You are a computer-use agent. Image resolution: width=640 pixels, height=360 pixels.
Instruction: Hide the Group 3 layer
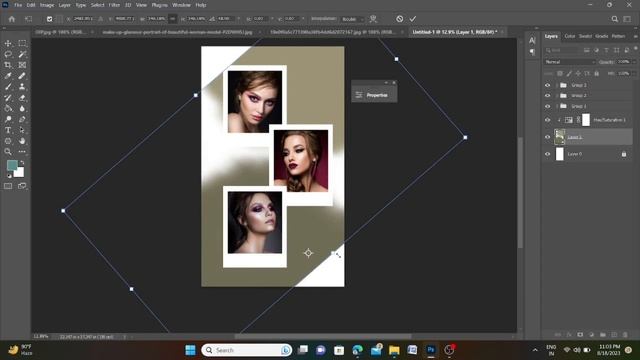(548, 85)
